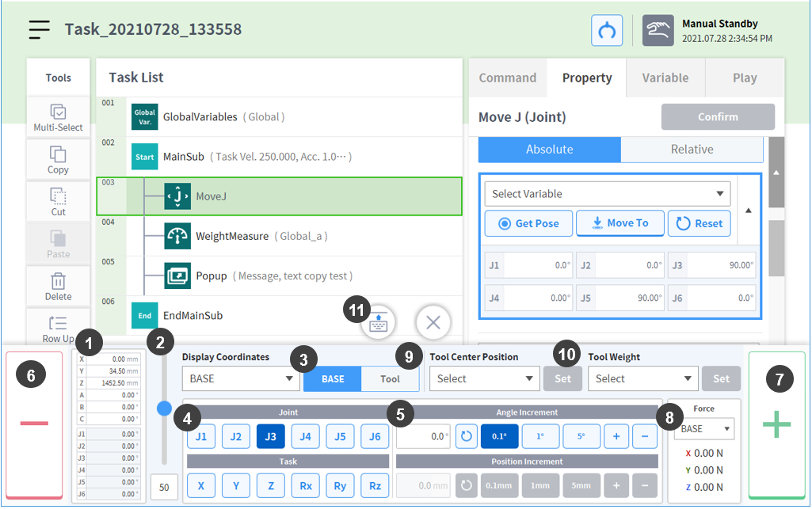Open the Select Variable dropdown
Screen dimensions: 812x509
tap(607, 194)
